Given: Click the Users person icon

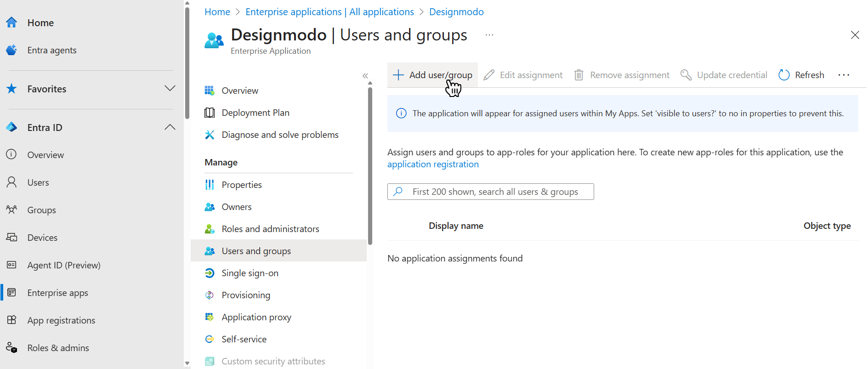Looking at the screenshot, I should click(x=11, y=182).
